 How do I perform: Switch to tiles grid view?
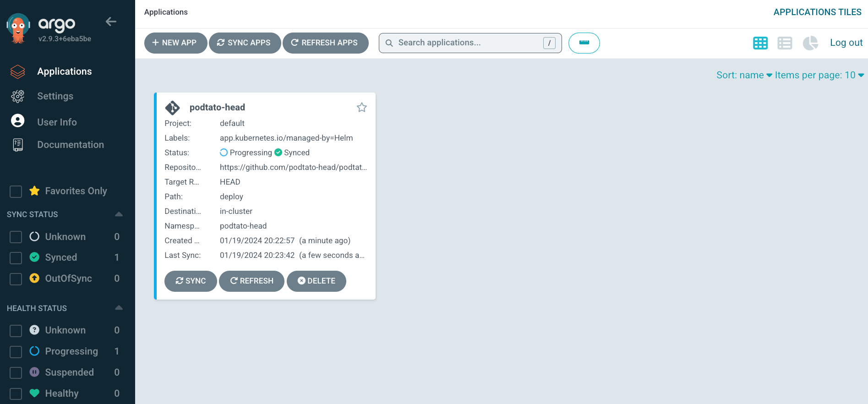point(760,43)
